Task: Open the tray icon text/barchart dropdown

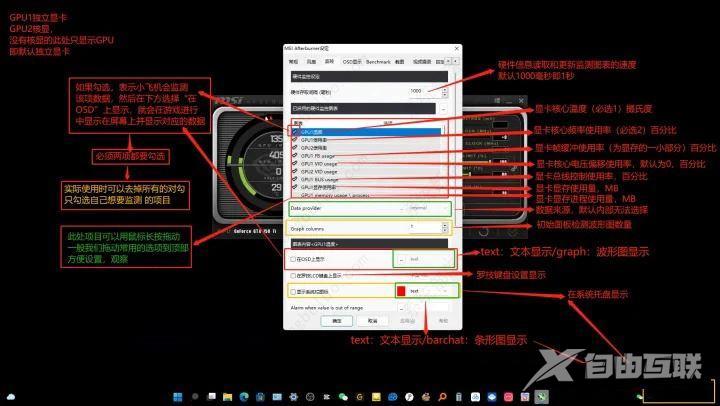Action: point(430,291)
